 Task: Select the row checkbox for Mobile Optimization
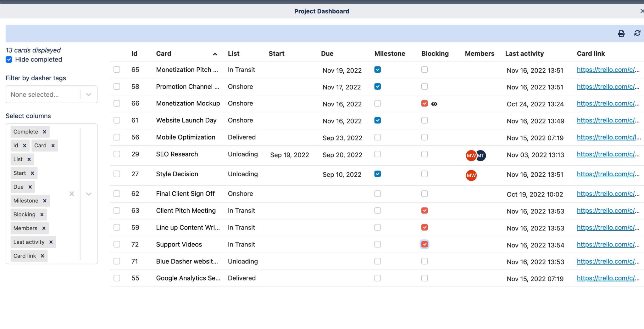[117, 137]
